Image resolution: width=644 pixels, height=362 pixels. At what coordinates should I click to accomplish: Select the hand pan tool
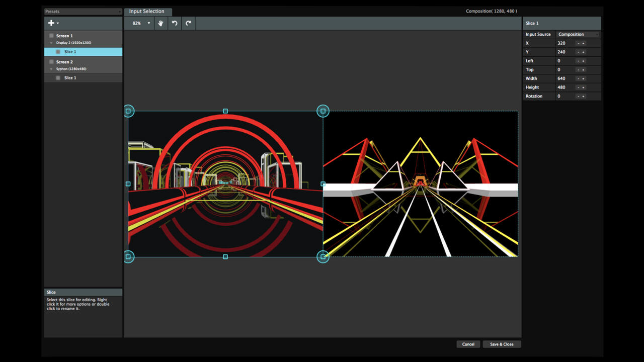tap(160, 23)
